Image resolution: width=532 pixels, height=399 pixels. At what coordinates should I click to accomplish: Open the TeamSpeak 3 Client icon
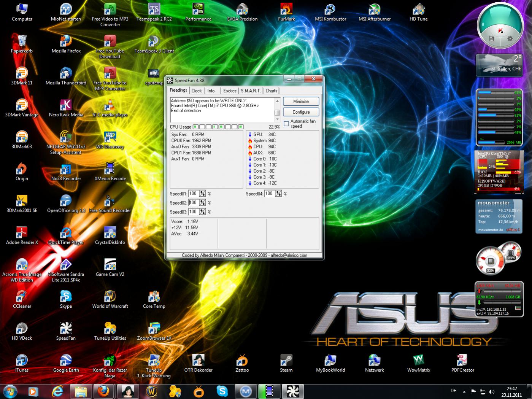click(x=154, y=43)
